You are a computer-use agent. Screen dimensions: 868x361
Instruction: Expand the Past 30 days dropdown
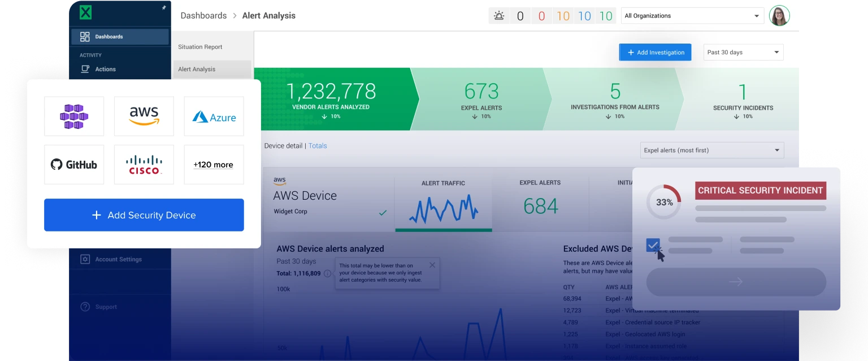coord(743,52)
